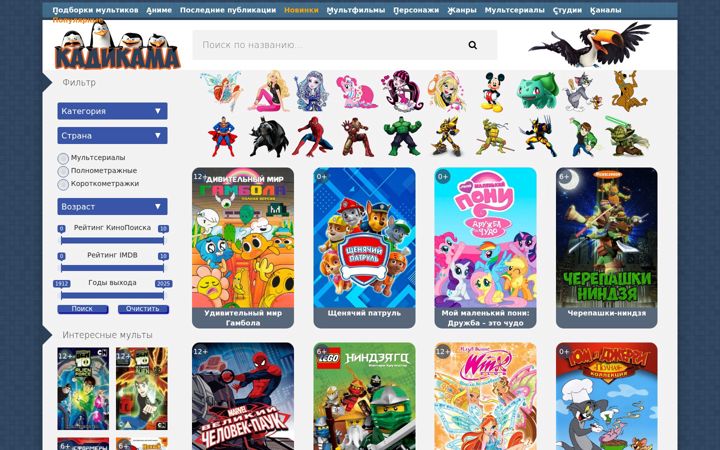The height and width of the screenshot is (450, 720).
Task: Select the Yoda character icon
Action: (x=627, y=136)
